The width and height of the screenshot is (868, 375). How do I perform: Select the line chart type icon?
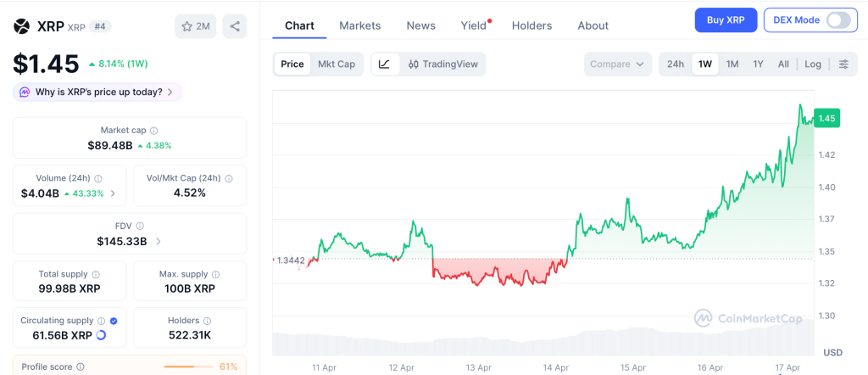pyautogui.click(x=384, y=64)
